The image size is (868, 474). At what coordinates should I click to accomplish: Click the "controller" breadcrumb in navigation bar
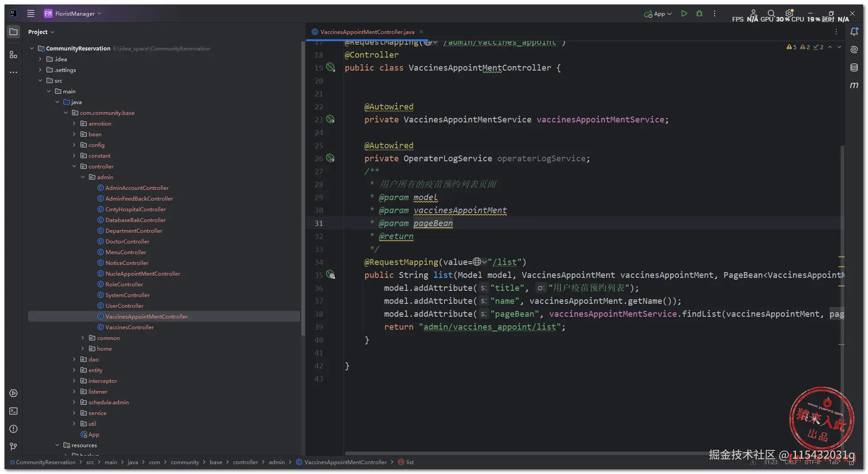point(246,462)
